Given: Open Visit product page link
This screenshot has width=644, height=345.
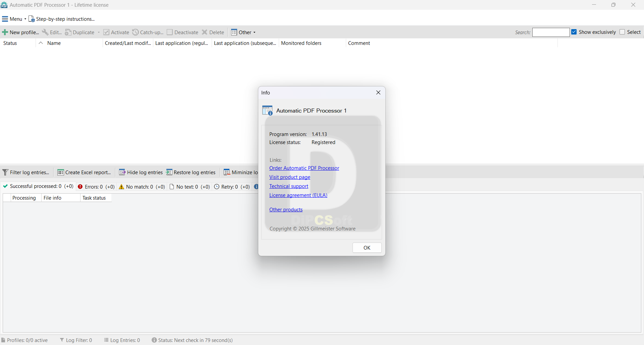Looking at the screenshot, I should [x=290, y=177].
